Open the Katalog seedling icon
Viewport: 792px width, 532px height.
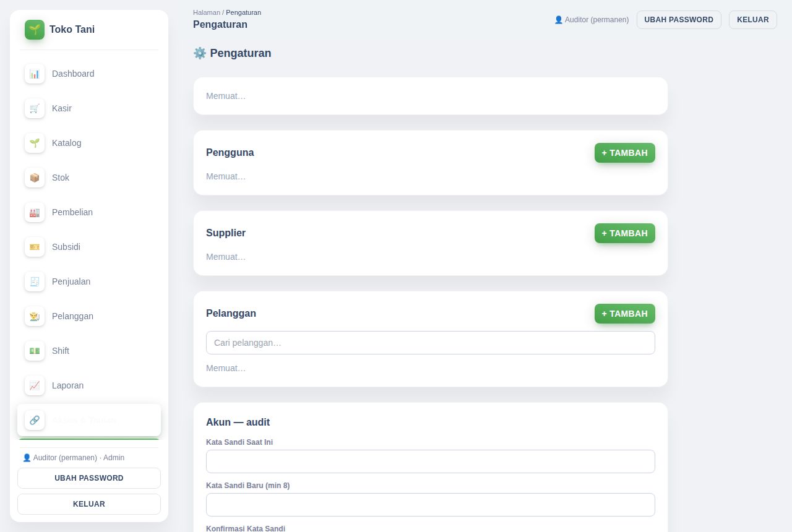click(x=35, y=143)
